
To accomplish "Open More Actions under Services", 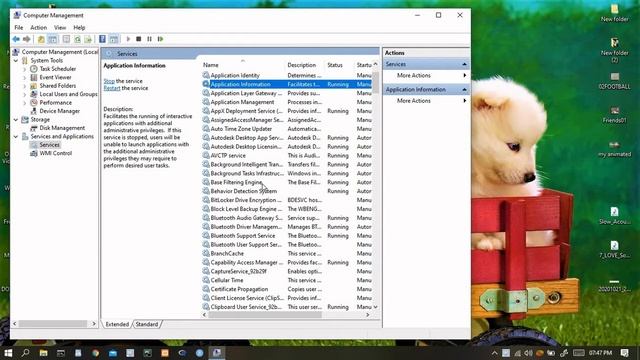I will (414, 76).
